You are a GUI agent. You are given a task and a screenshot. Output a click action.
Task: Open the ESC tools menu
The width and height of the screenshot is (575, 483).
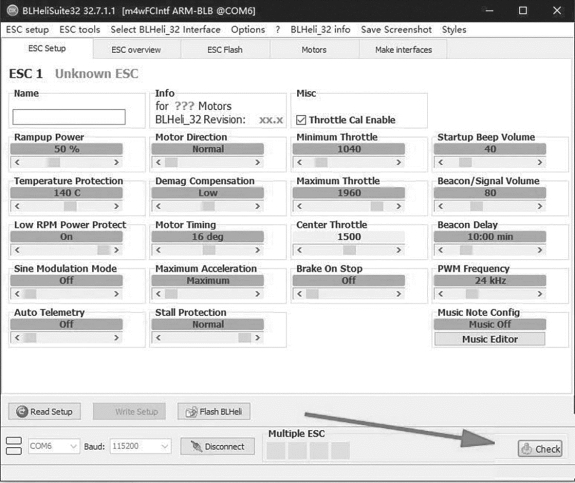[x=80, y=30]
